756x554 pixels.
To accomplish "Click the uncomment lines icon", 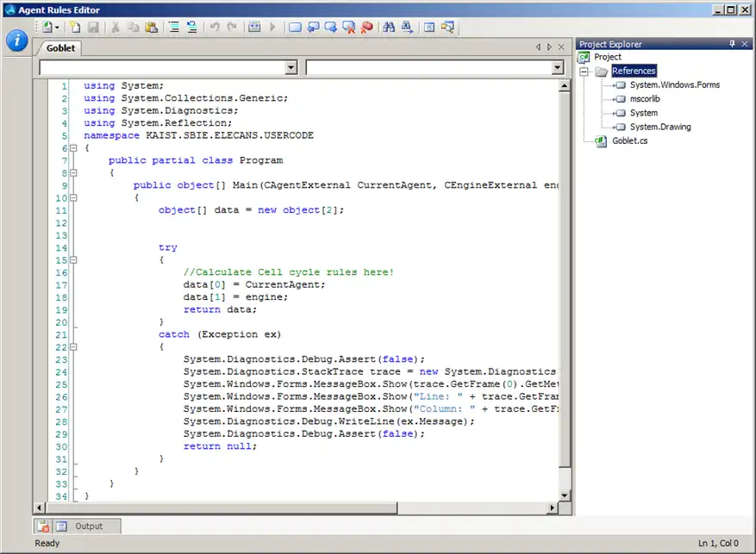I will (x=192, y=27).
